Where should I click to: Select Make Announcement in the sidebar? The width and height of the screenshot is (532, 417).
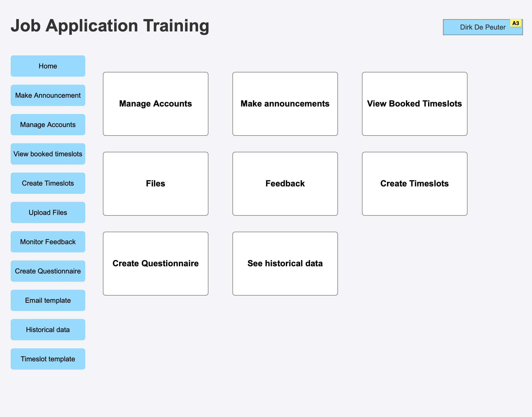pos(48,95)
